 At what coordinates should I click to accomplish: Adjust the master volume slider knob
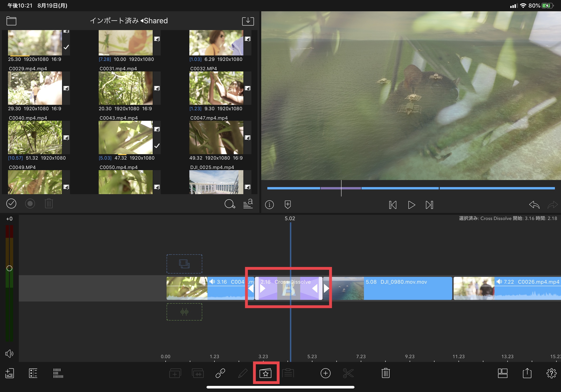tap(9, 268)
